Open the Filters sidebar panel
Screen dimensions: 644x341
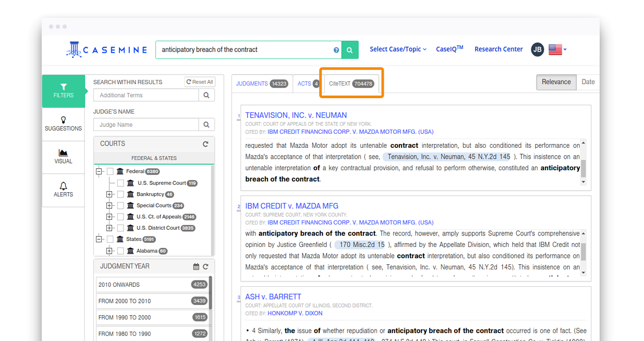click(64, 91)
